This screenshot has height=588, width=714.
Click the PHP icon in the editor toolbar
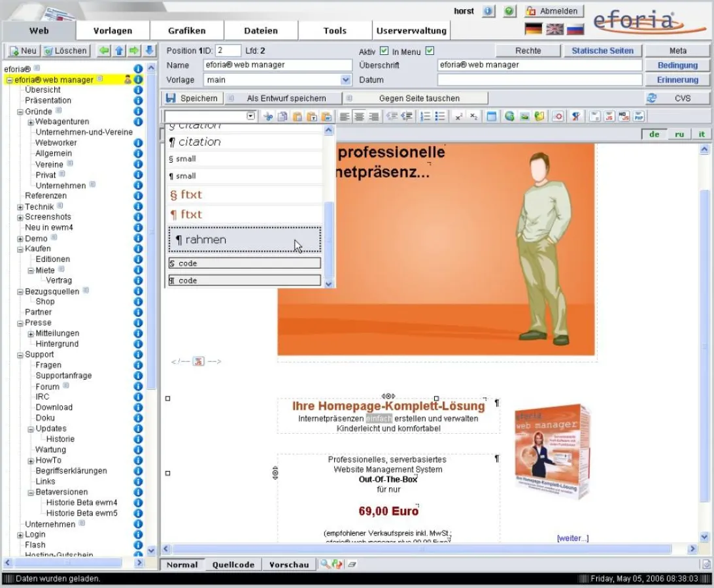click(638, 116)
